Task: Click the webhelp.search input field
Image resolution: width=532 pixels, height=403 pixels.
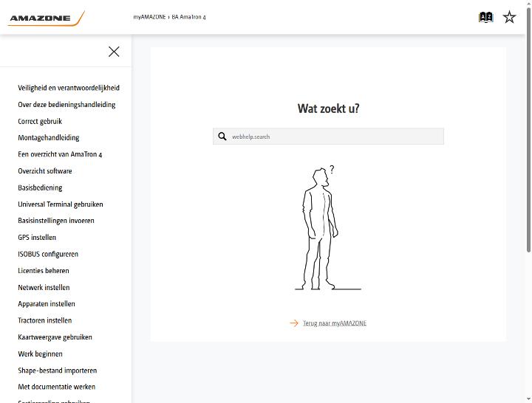Action: pos(328,137)
